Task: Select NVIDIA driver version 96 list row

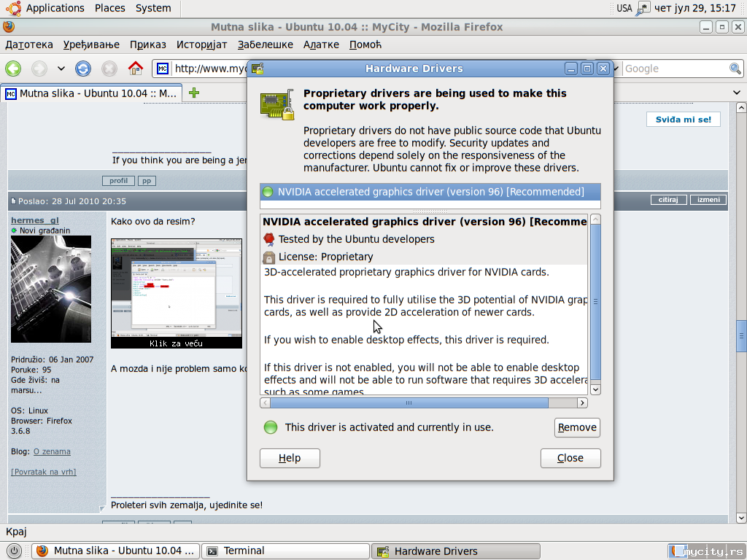Action: point(430,192)
